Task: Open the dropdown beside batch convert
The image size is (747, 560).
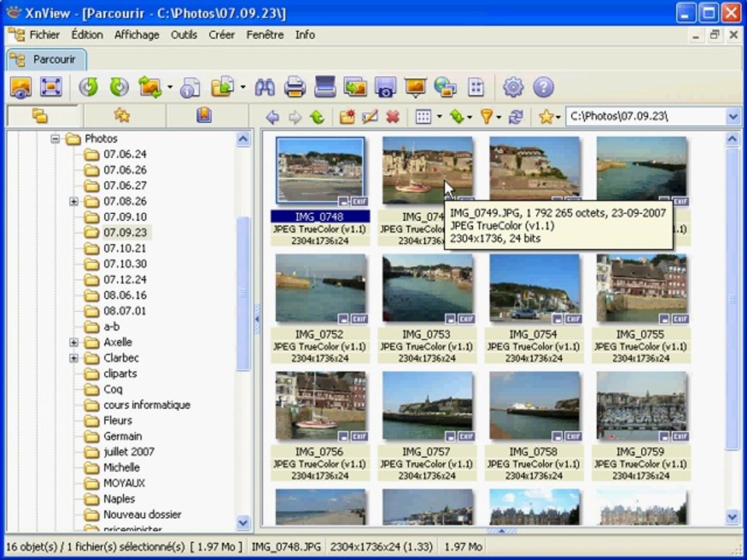Action: point(170,88)
